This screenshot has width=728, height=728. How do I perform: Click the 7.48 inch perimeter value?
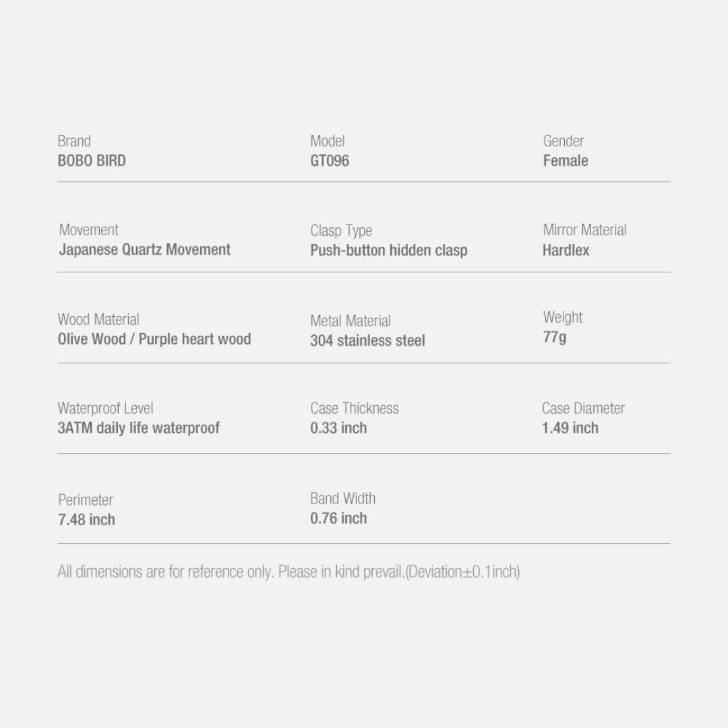tap(86, 520)
